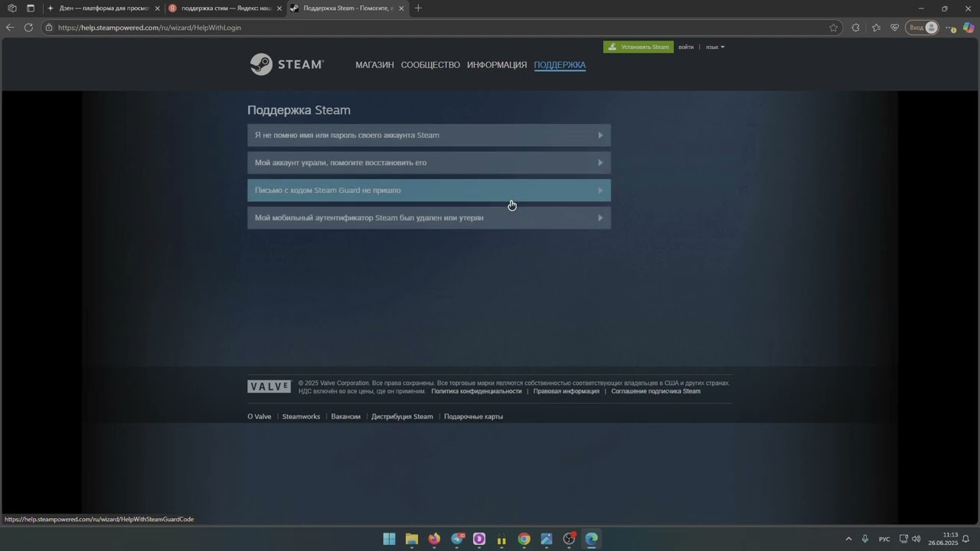Open the МАГАЗИН menu

[374, 65]
